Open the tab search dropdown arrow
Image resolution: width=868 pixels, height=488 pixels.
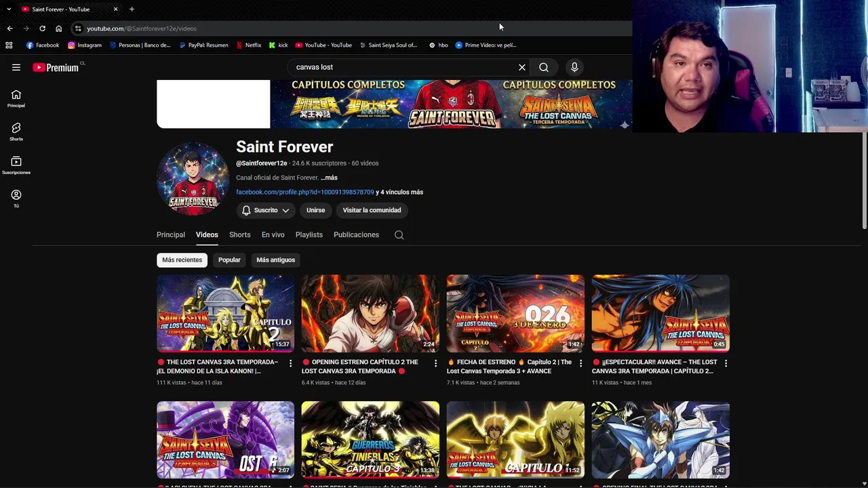pyautogui.click(x=8, y=9)
